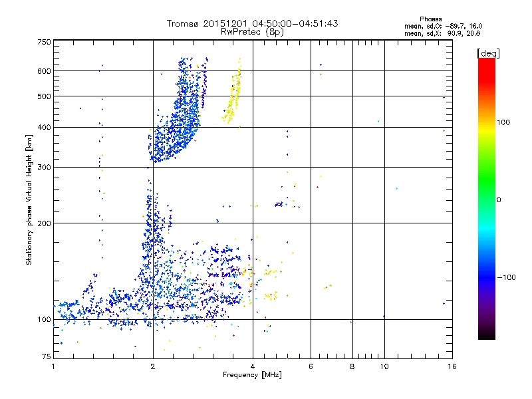Click the small blue cluster near 5 MHz, 230 km
The width and height of the screenshot is (532, 399).
click(x=279, y=204)
